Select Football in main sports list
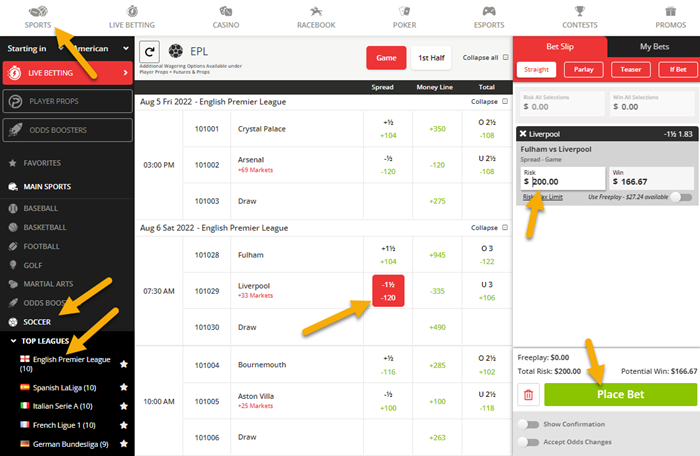This screenshot has width=700, height=456. click(41, 246)
